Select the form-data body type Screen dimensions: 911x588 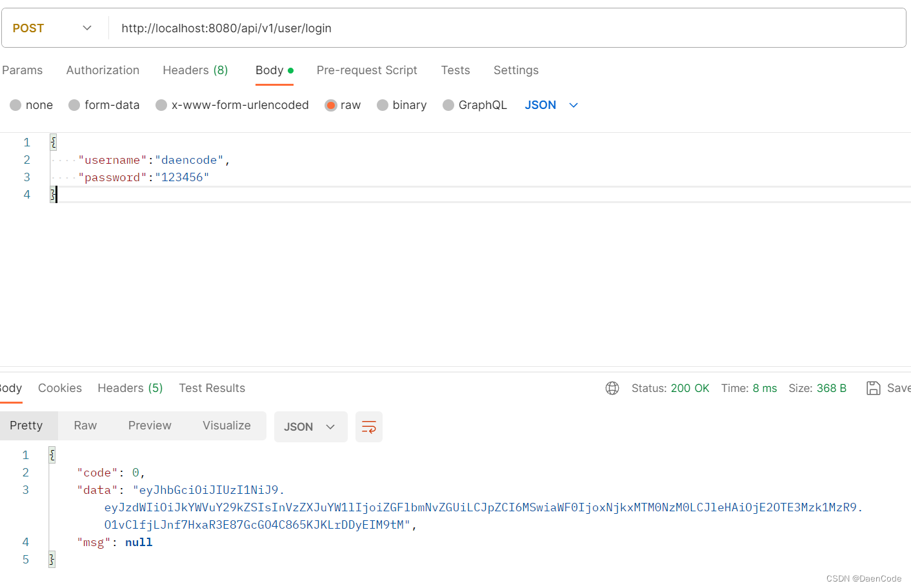104,104
